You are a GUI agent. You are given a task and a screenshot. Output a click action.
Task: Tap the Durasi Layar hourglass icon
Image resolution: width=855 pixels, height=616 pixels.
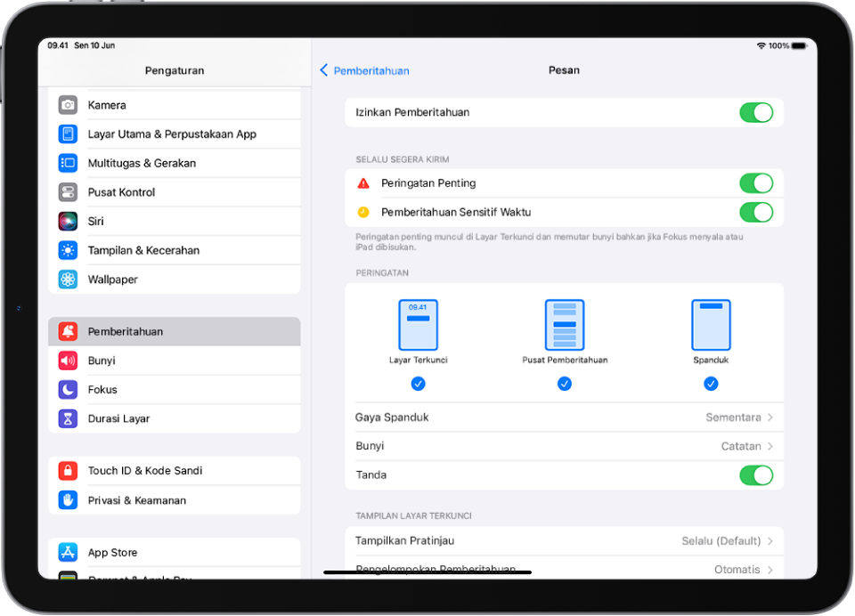pos(68,418)
